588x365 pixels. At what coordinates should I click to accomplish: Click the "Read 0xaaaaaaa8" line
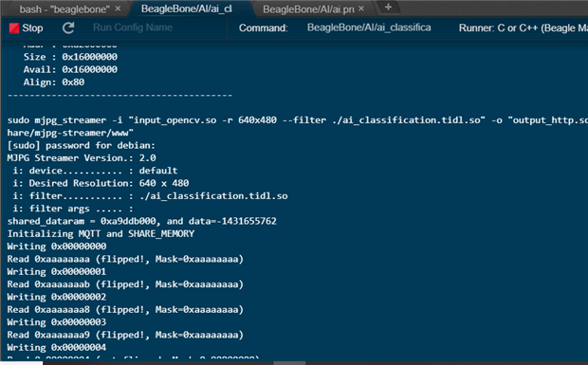pos(125,310)
